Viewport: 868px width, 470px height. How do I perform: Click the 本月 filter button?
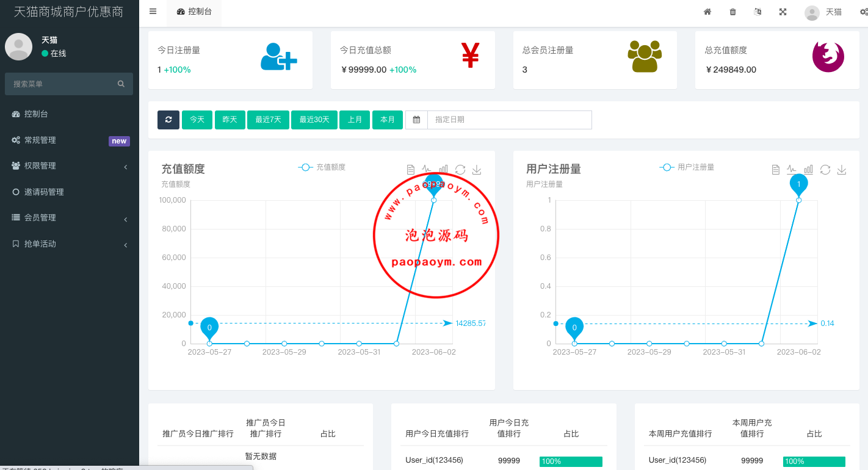388,120
